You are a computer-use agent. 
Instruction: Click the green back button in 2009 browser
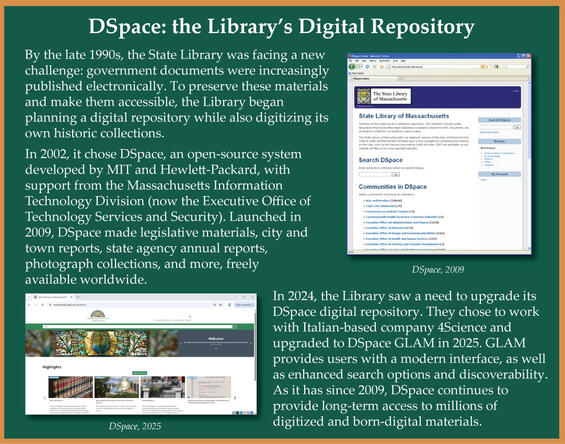click(352, 67)
